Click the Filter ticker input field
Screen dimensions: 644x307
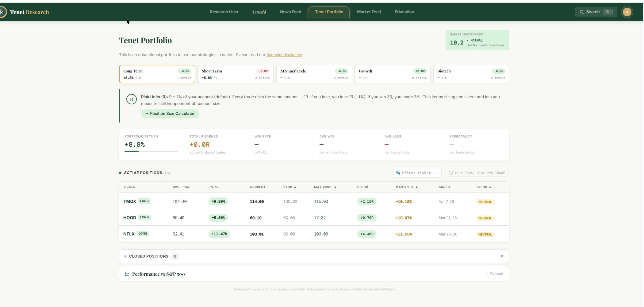coord(417,173)
